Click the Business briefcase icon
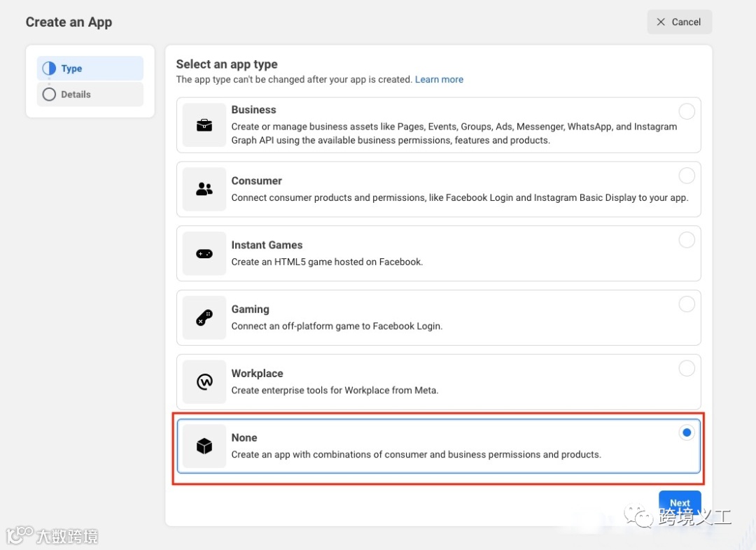 pos(204,125)
